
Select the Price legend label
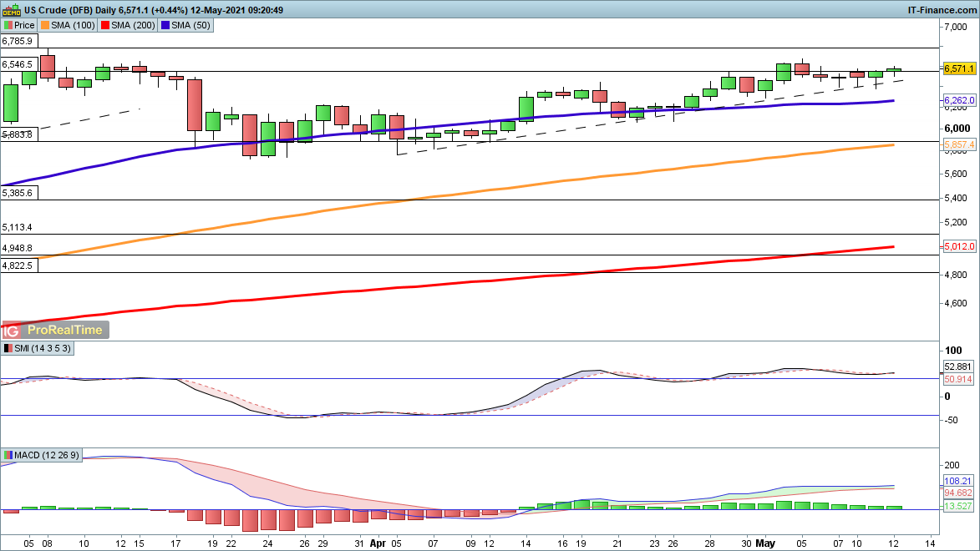(x=24, y=26)
